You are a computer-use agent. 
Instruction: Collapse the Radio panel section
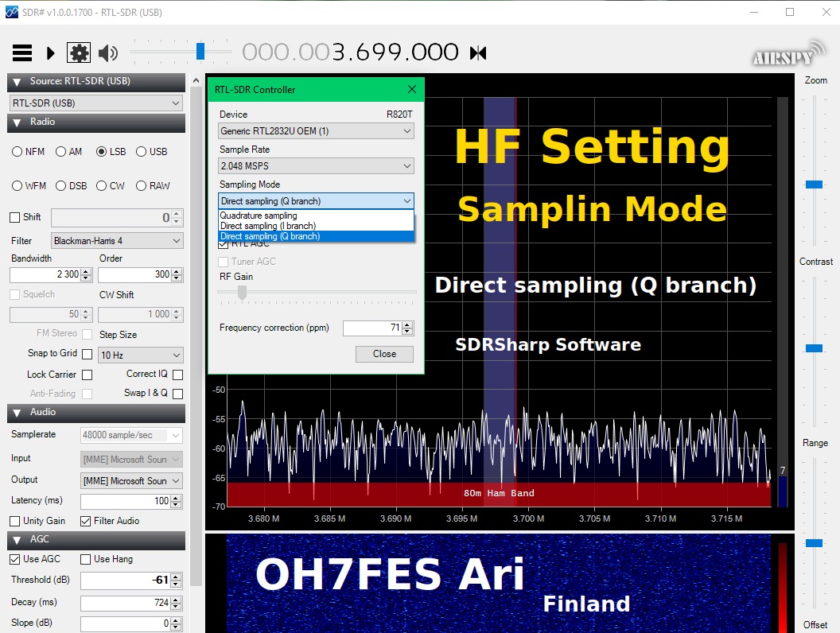(17, 122)
